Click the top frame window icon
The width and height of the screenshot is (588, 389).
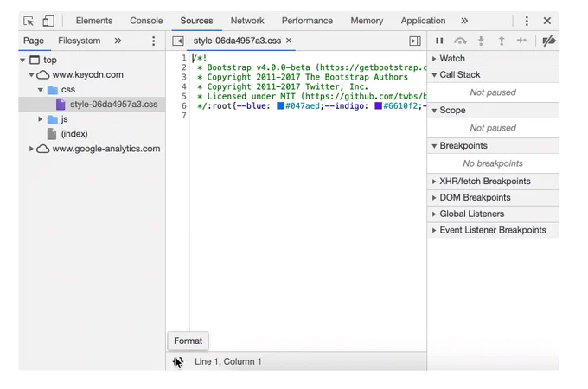point(35,60)
